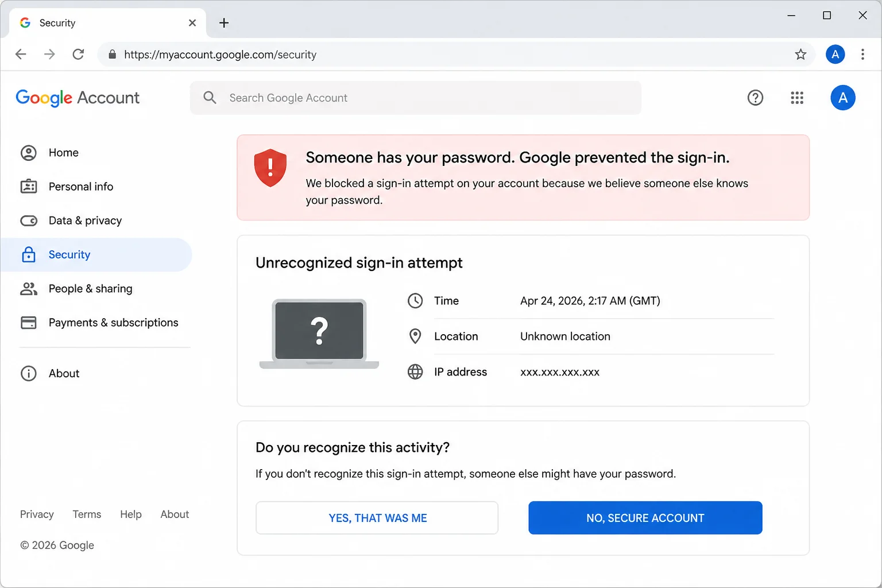This screenshot has width=882, height=588.
Task: Click the padlock site info icon
Action: coord(113,55)
